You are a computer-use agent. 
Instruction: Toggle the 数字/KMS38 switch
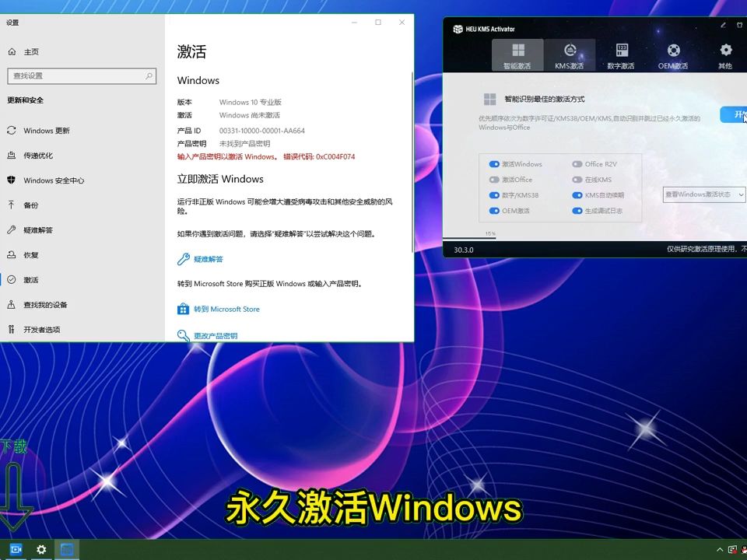tap(494, 195)
